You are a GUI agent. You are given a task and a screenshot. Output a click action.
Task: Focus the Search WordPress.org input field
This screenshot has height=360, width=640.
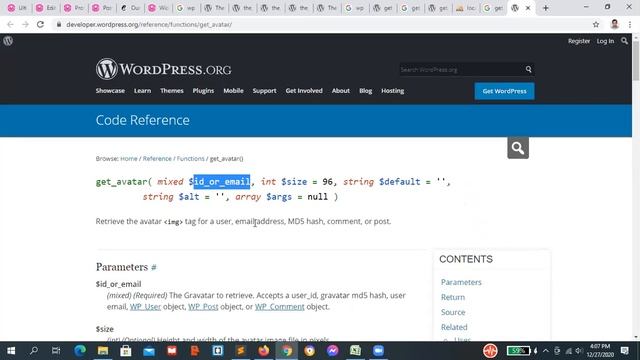click(461, 69)
